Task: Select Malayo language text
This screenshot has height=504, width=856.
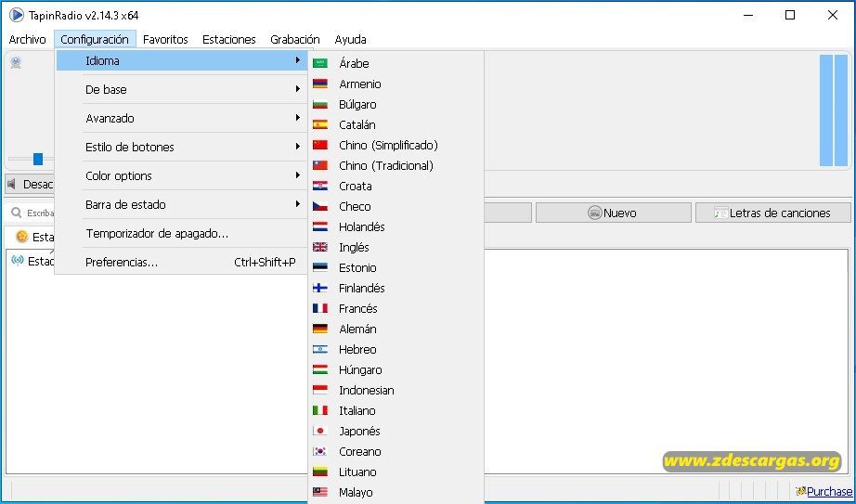Action: pos(356,492)
